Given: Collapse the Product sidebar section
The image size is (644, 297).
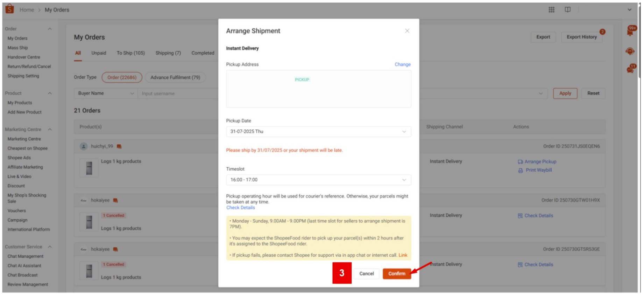Looking at the screenshot, I should pos(50,93).
